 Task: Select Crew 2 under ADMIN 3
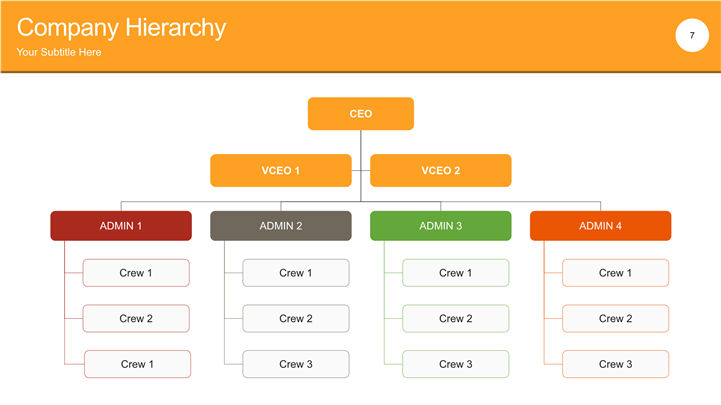[x=456, y=319]
